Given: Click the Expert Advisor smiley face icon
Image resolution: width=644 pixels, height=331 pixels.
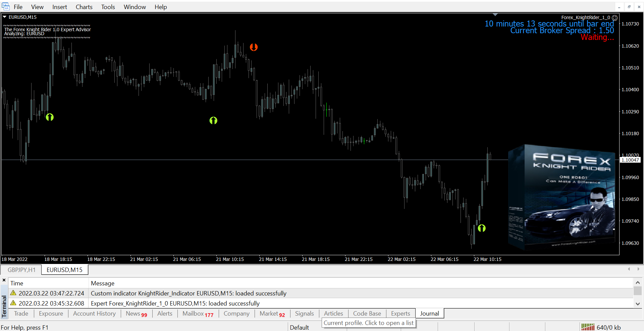Looking at the screenshot, I should tap(615, 18).
